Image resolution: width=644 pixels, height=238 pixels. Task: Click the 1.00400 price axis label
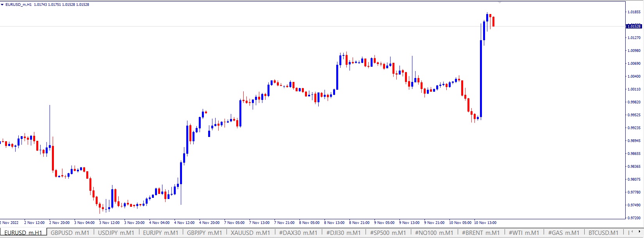click(x=634, y=76)
